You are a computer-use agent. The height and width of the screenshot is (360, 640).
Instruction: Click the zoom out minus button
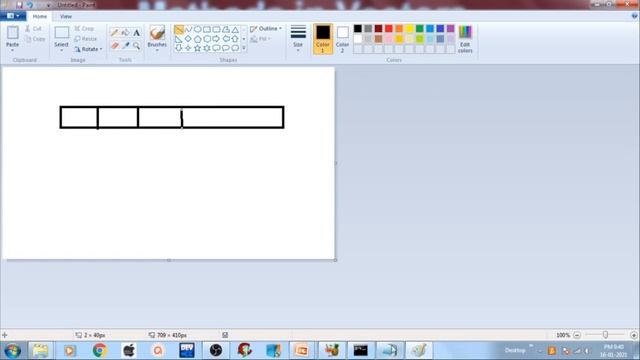click(x=577, y=335)
